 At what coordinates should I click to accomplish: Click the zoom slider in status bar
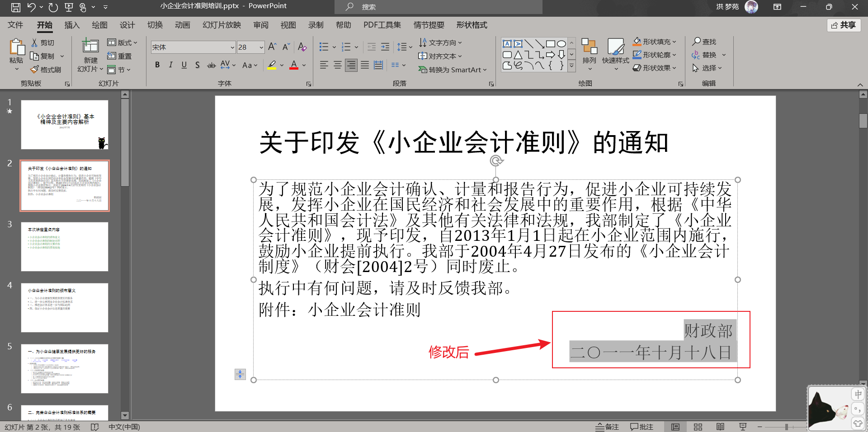pos(787,427)
